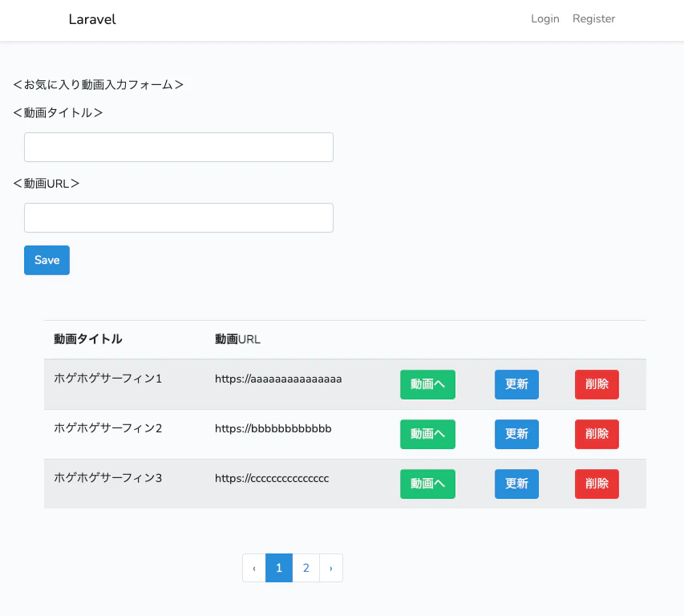Click the Save button

[47, 260]
